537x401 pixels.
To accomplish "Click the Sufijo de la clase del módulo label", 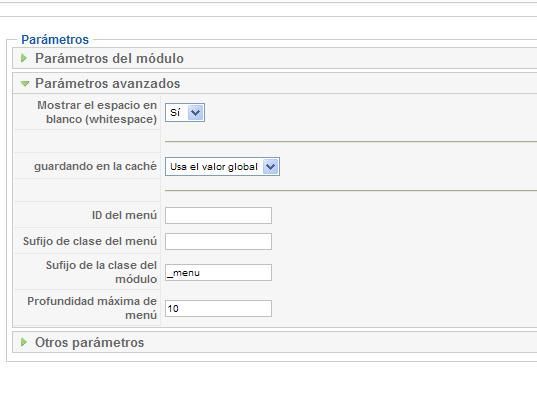I will point(101,272).
